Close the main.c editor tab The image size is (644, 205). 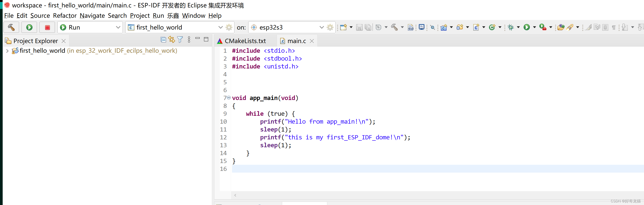coord(312,41)
